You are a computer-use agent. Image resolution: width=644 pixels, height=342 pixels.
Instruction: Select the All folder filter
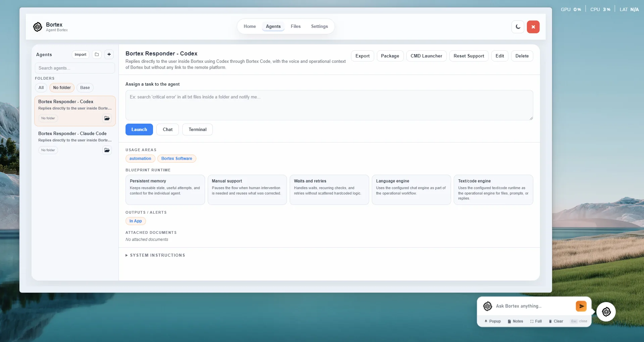(x=41, y=88)
